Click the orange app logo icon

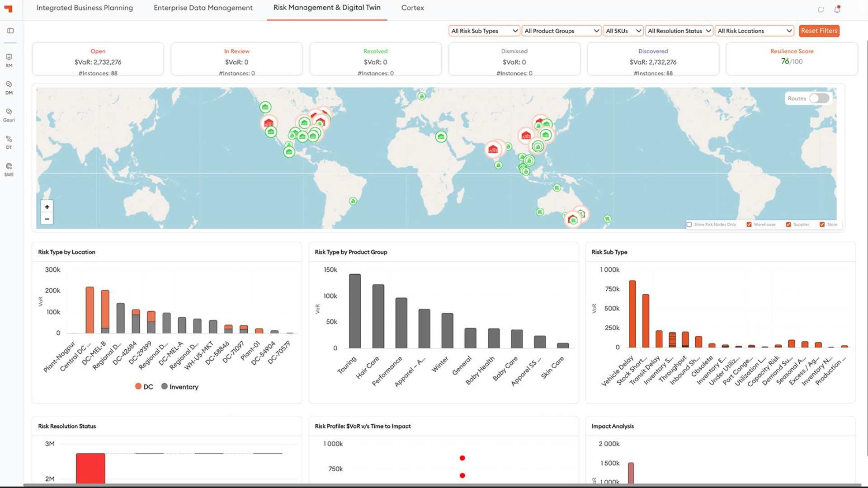click(9, 8)
